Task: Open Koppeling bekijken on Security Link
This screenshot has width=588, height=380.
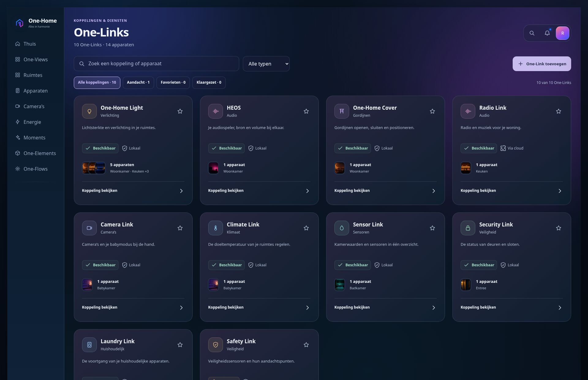Action: (x=478, y=307)
